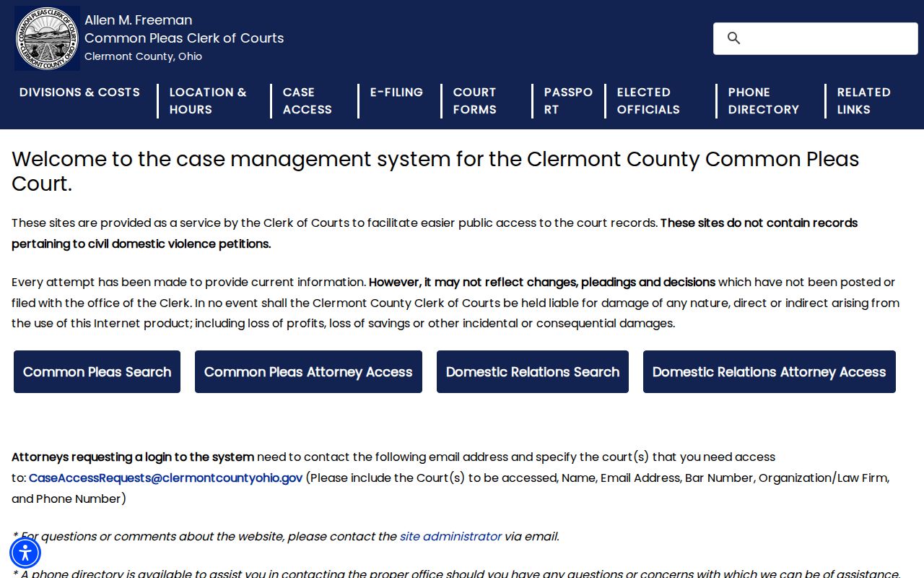The image size is (924, 578).
Task: Open the Divisions & Costs menu
Action: (x=79, y=92)
